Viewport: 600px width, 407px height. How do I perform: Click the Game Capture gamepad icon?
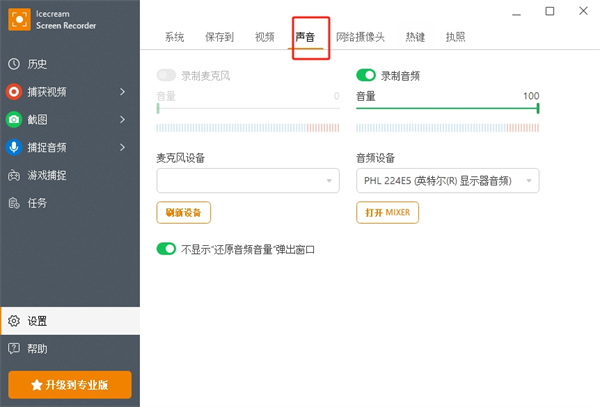pyautogui.click(x=14, y=176)
